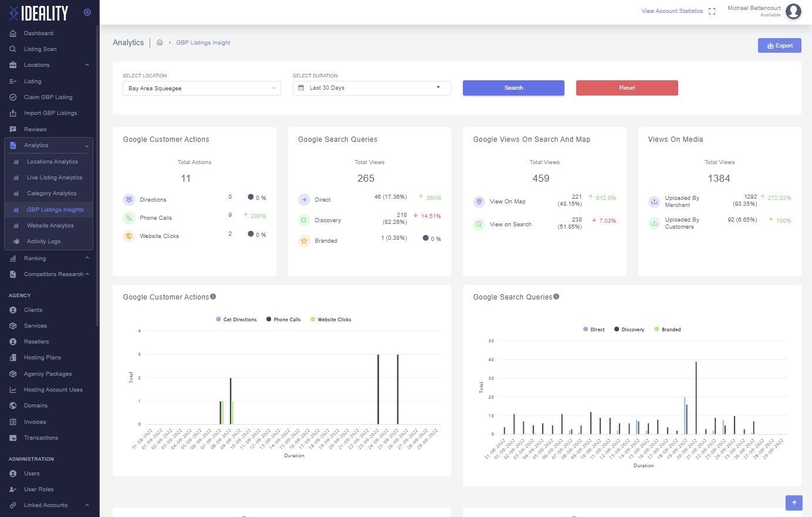The height and width of the screenshot is (517, 812).
Task: Click the Branded star icon
Action: pyautogui.click(x=304, y=241)
